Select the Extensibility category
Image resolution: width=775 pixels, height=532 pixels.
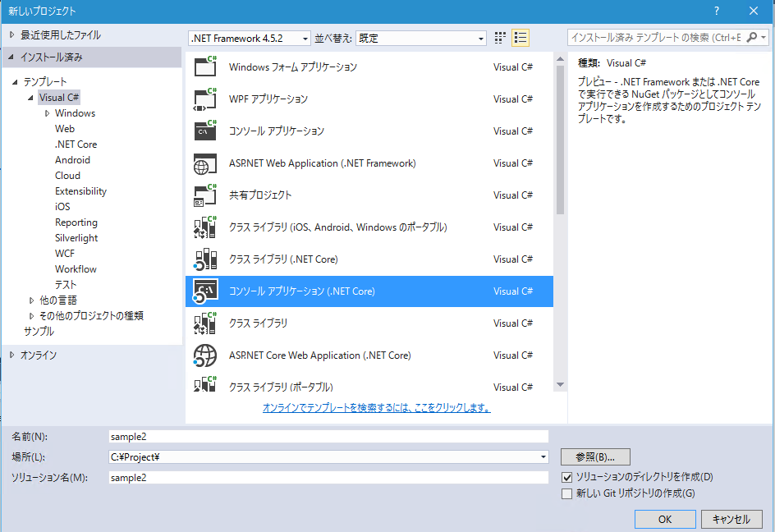click(x=80, y=190)
